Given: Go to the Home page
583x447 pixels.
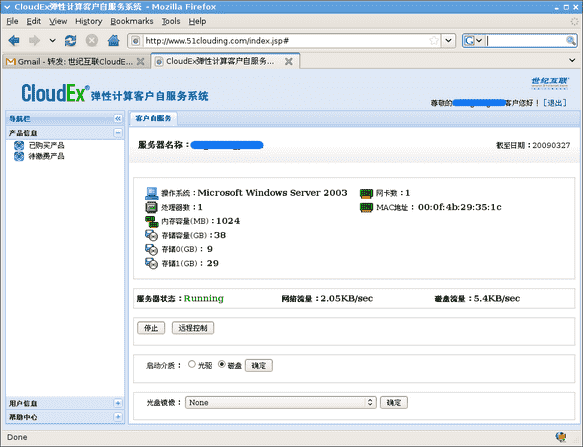Looking at the screenshot, I should 113,40.
